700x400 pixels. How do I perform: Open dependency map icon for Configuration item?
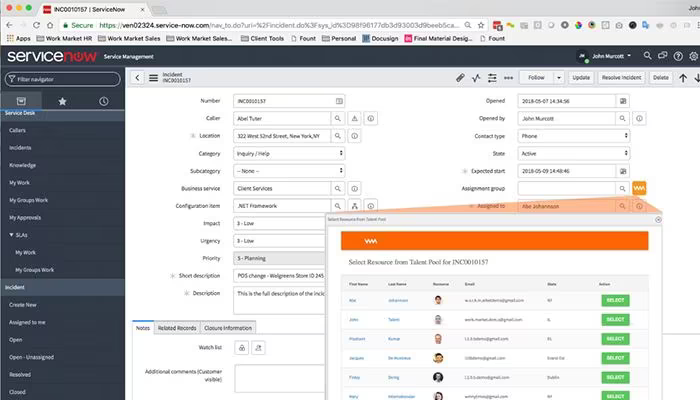tap(354, 206)
